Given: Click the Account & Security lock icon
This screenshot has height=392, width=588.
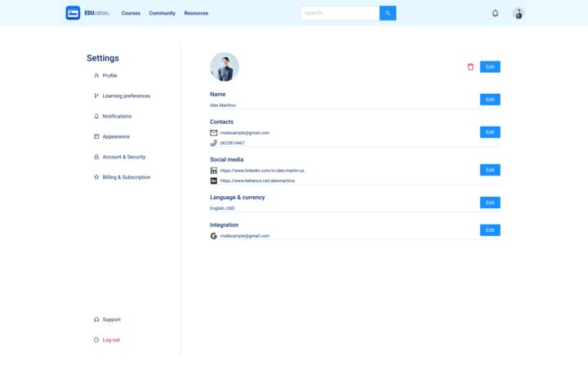Looking at the screenshot, I should click(x=96, y=157).
